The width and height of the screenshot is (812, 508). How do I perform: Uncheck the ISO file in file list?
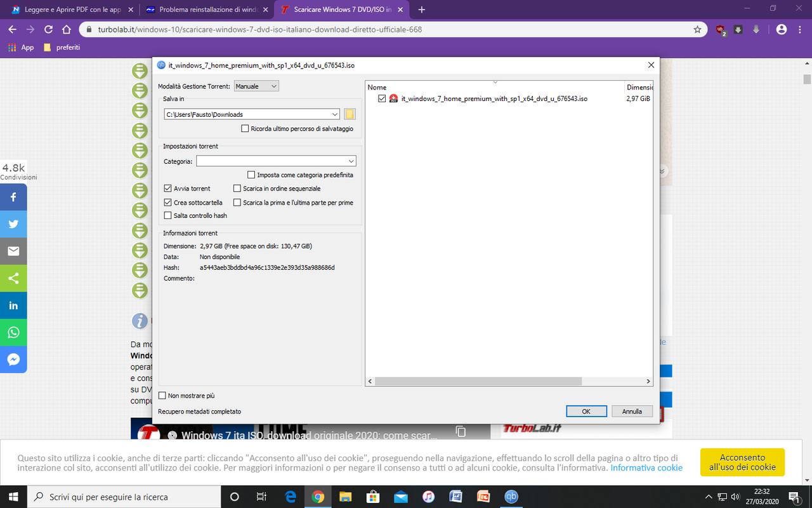[x=381, y=98]
